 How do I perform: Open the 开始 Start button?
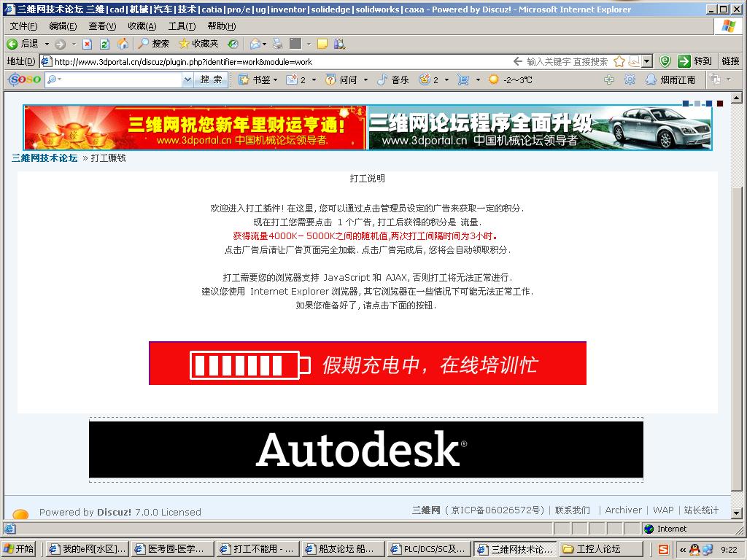(x=19, y=549)
